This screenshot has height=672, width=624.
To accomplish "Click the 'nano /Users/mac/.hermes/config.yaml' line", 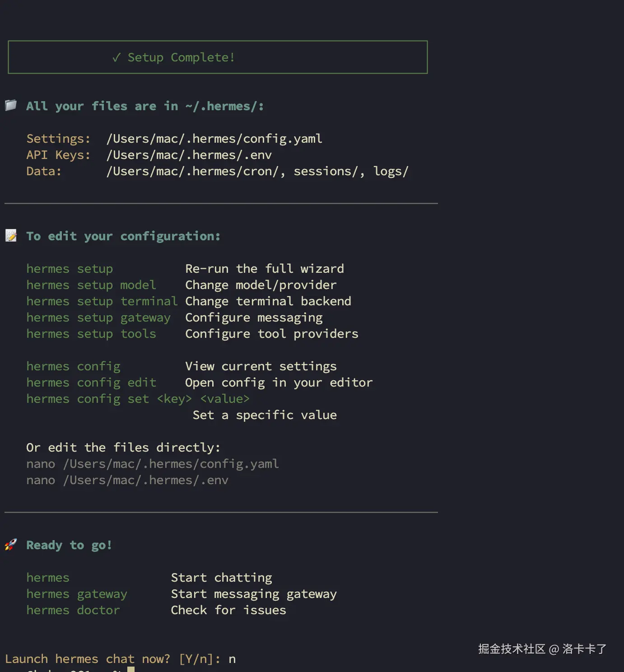I will click(153, 464).
